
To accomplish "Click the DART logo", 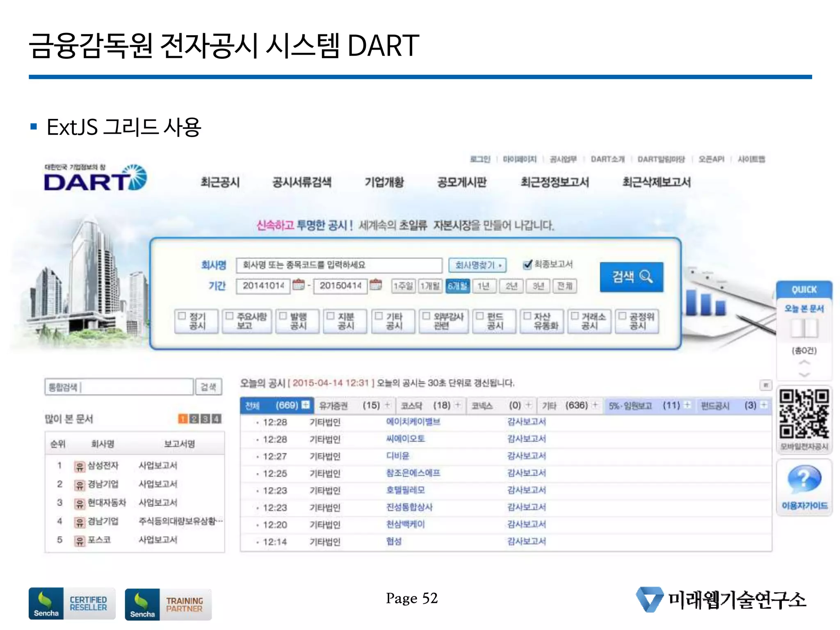I will tap(95, 178).
